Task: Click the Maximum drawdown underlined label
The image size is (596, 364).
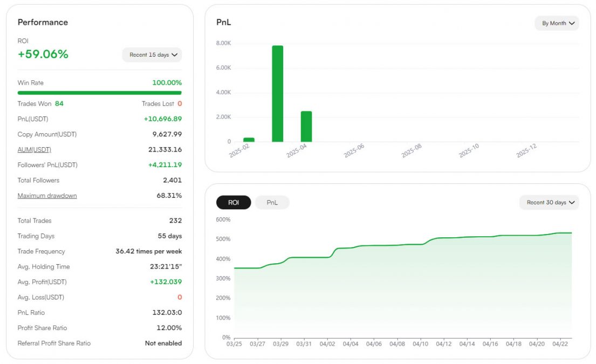Action: point(47,196)
